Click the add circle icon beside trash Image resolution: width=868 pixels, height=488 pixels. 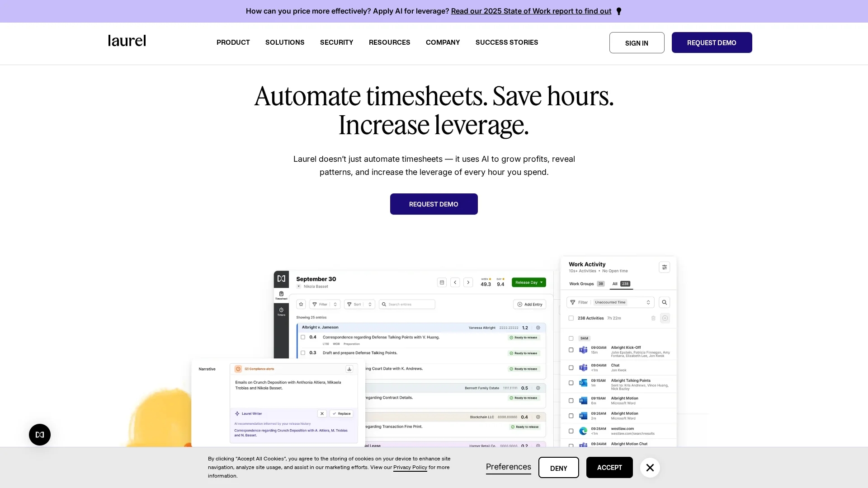pyautogui.click(x=665, y=318)
